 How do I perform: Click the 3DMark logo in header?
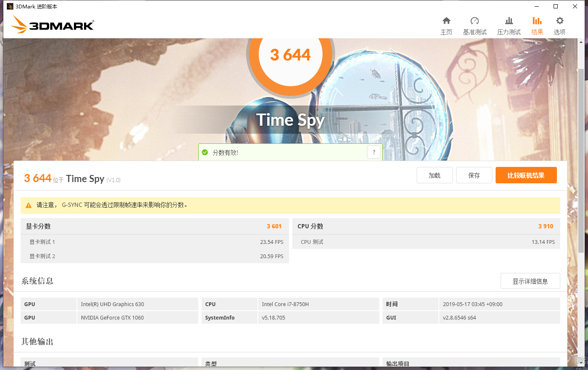pyautogui.click(x=52, y=25)
